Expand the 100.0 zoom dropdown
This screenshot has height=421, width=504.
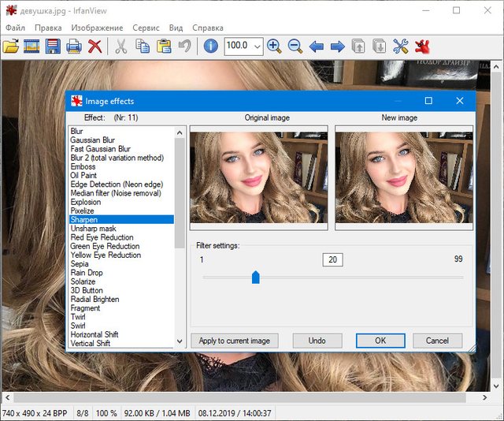pos(257,47)
